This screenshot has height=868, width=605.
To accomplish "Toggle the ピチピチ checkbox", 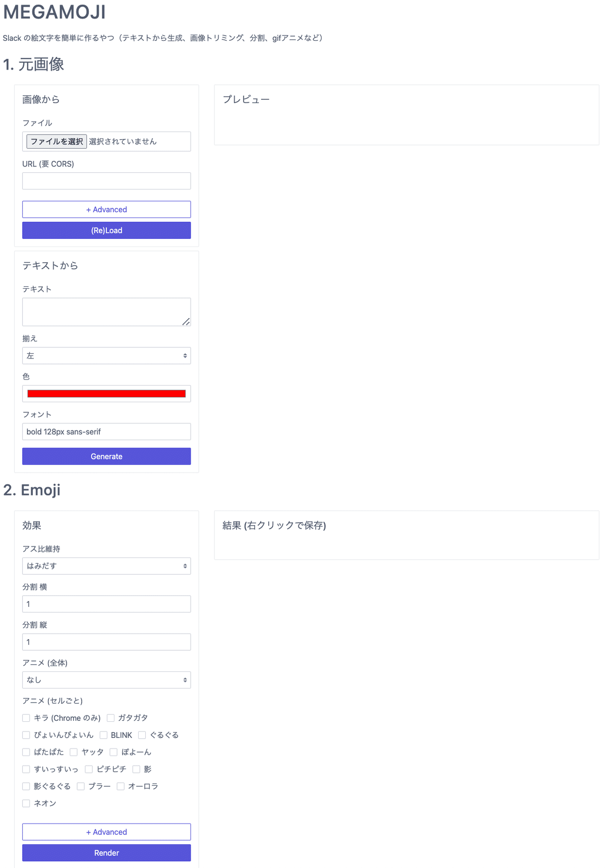I will point(89,769).
